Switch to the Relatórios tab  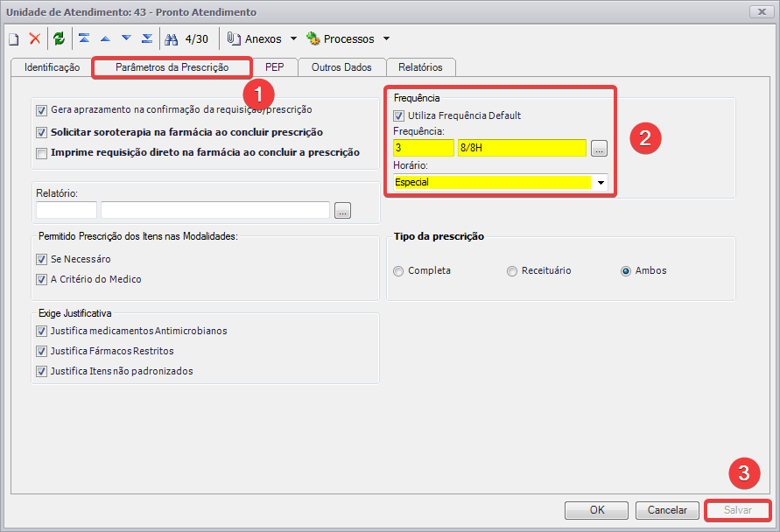pyautogui.click(x=420, y=67)
